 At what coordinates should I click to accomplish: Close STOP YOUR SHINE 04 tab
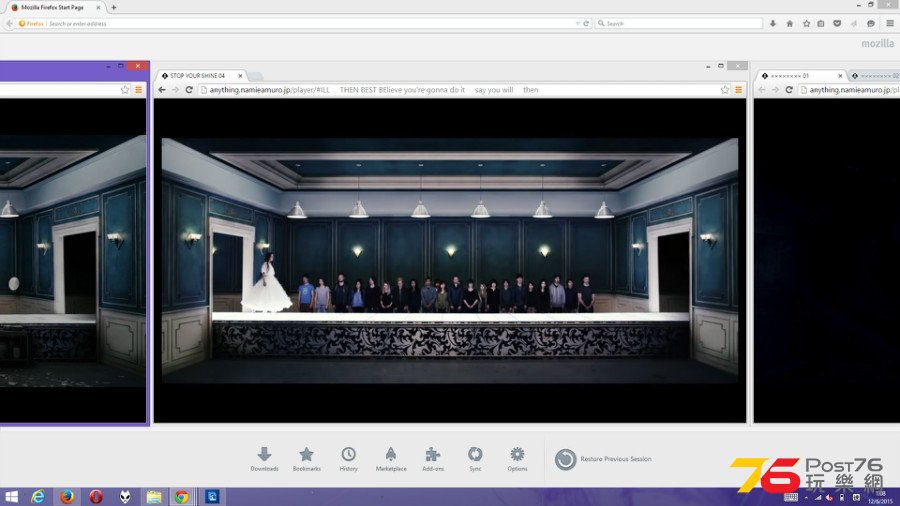point(240,76)
